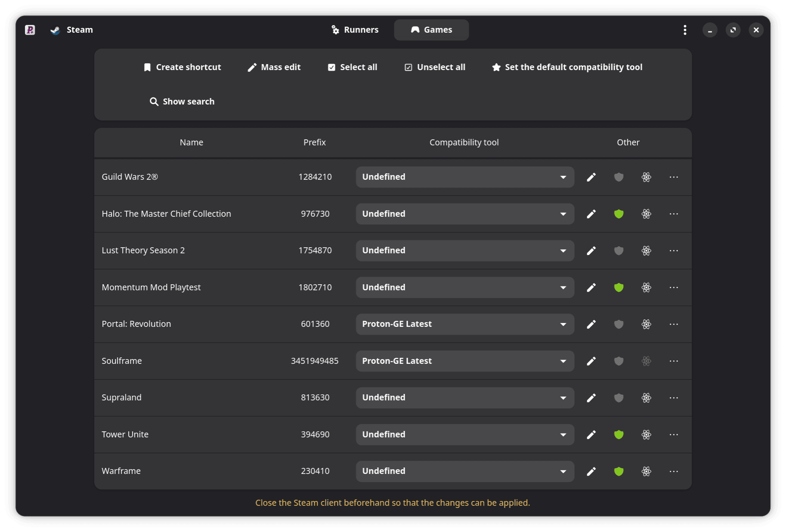786x532 pixels.
Task: Edit Portal: Revolution using its pencil icon
Action: pyautogui.click(x=591, y=324)
